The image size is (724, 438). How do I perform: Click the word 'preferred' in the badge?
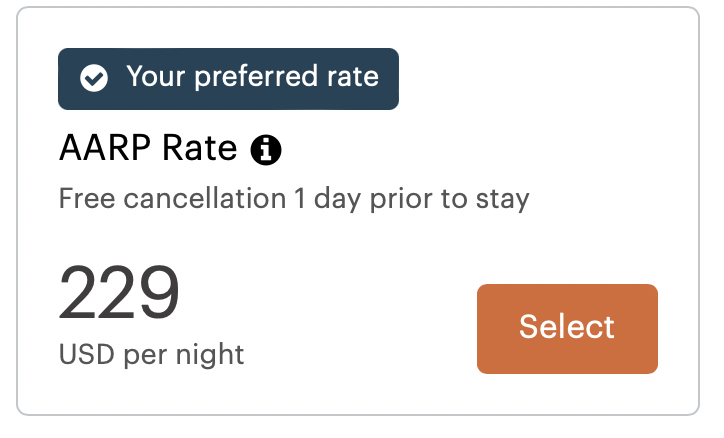[x=256, y=78]
